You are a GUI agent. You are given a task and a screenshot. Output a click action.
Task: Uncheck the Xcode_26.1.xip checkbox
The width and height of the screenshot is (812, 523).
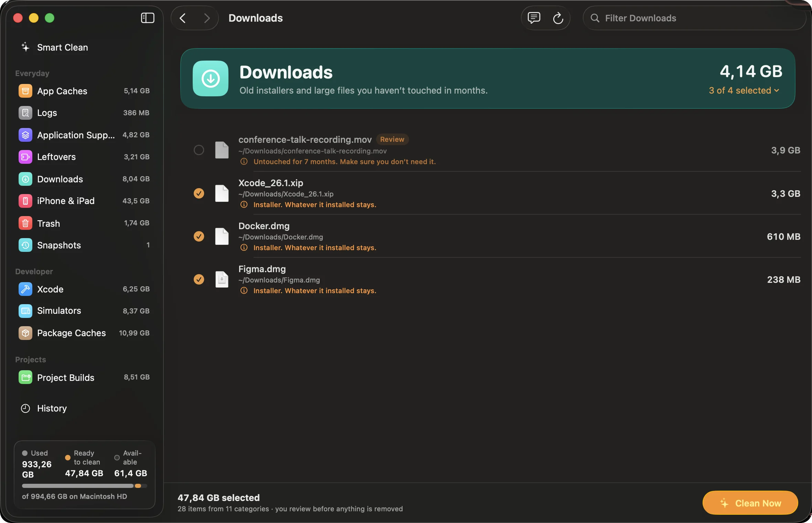[x=199, y=193]
